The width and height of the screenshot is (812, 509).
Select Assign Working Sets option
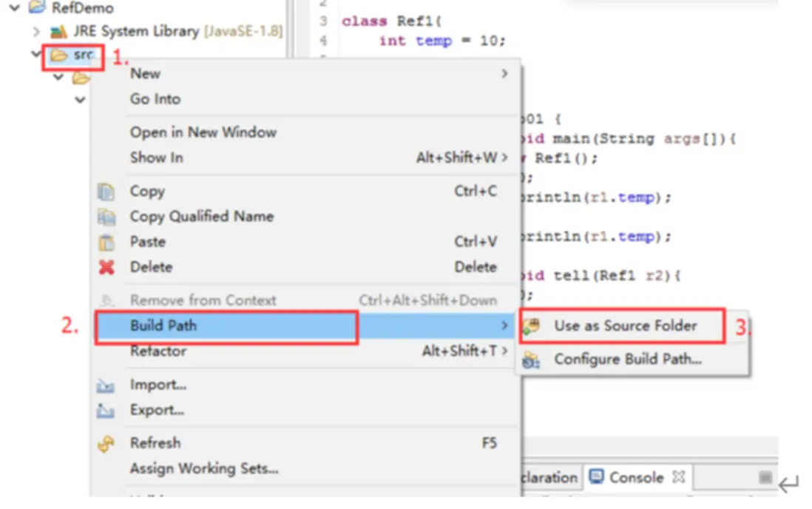click(x=204, y=468)
